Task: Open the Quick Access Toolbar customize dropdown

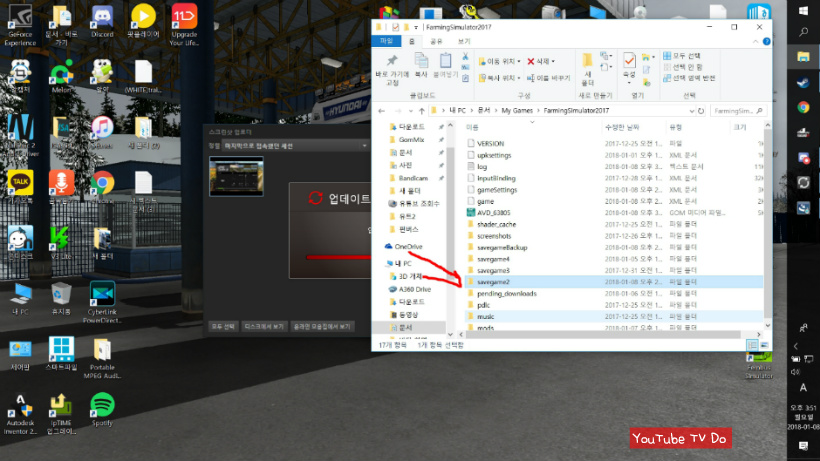Action: coord(416,27)
